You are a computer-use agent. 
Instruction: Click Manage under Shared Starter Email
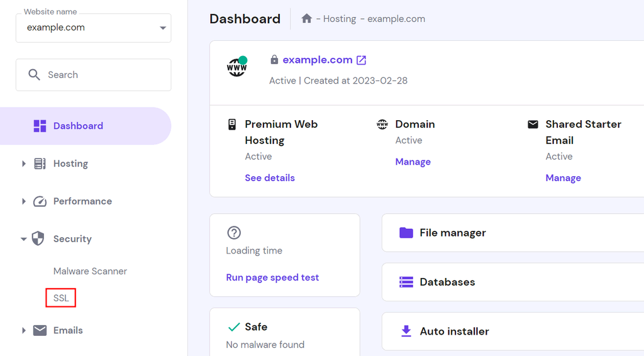click(x=563, y=178)
